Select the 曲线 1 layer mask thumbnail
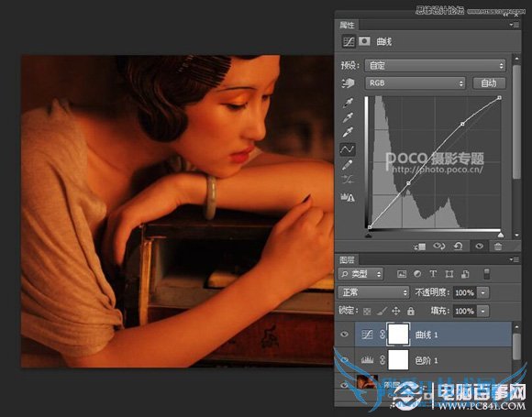This screenshot has width=532, height=417. 398,335
